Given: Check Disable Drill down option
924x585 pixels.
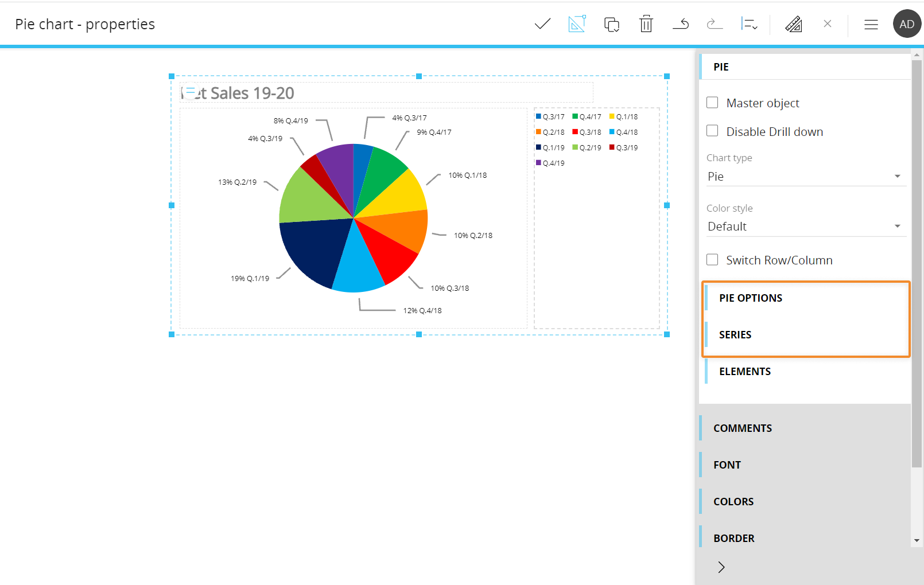Looking at the screenshot, I should click(712, 131).
